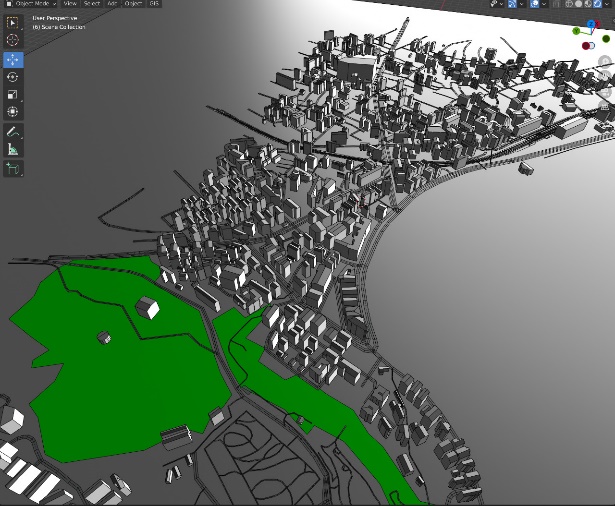Viewport: 615px width, 506px height.
Task: Pick the Scale tool
Action: click(13, 94)
